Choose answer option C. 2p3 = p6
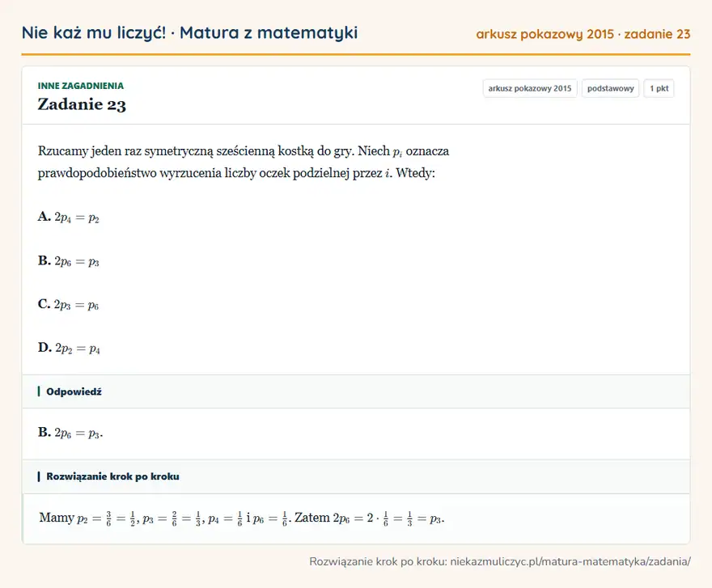 pyautogui.click(x=68, y=305)
